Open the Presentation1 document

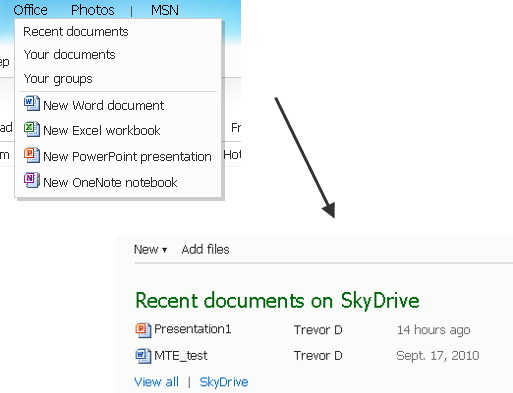[193, 329]
